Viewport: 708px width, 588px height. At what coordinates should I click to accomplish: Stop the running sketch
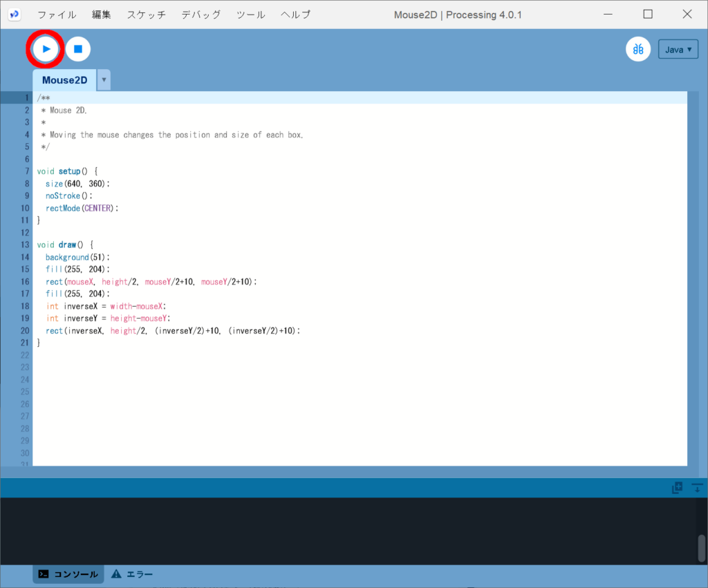(x=78, y=49)
